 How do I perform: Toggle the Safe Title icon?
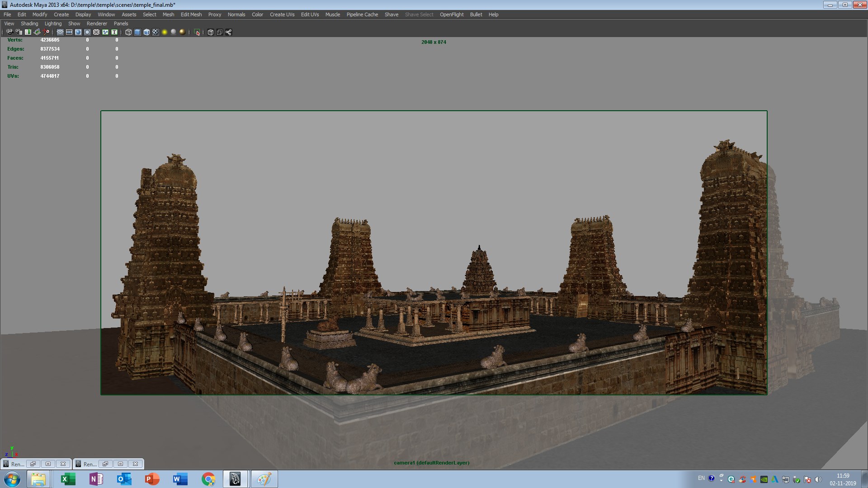[x=114, y=32]
